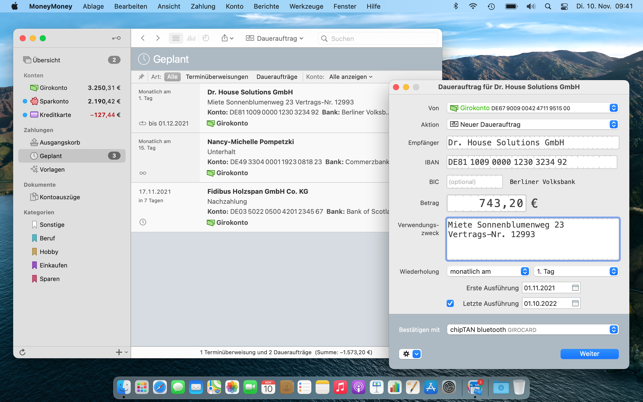Screen dimensions: 643x402
Task: Open the Aktion Neuer Dauerauftrag dropdown
Action: point(533,124)
